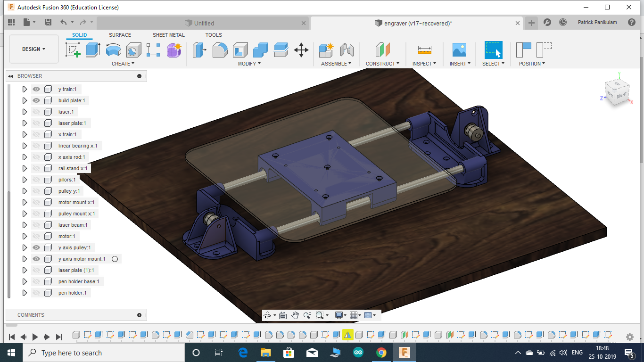Open Arduino IDE from the taskbar

tap(358, 352)
